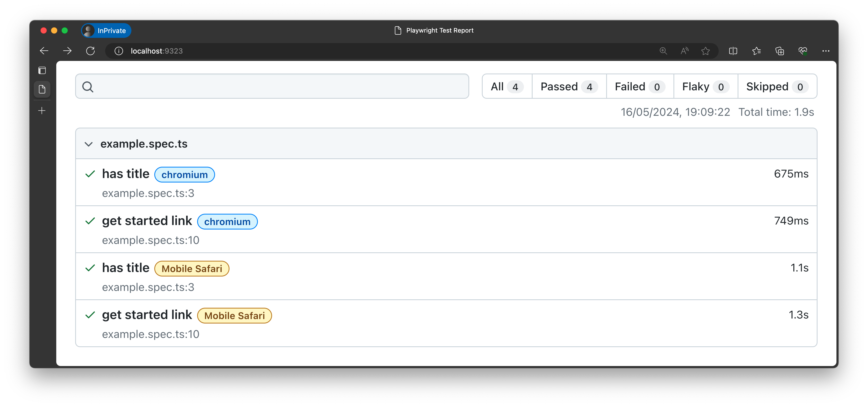This screenshot has width=868, height=407.
Task: Click the browser forward arrow
Action: click(67, 51)
